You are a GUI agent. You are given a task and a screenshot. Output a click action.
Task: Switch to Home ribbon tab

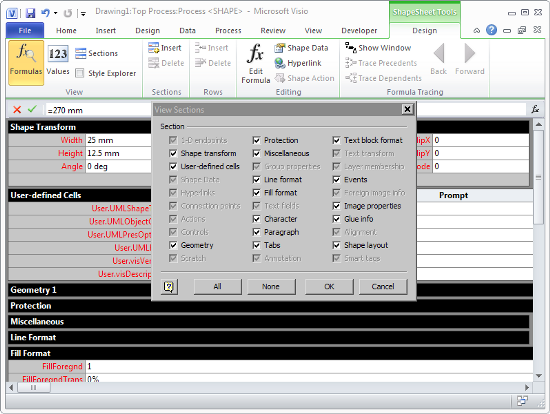pyautogui.click(x=66, y=31)
